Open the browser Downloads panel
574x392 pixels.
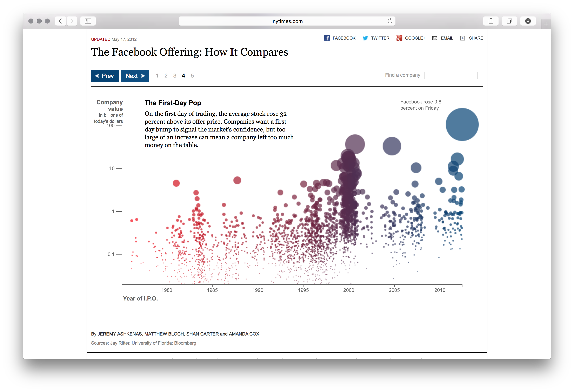(528, 21)
